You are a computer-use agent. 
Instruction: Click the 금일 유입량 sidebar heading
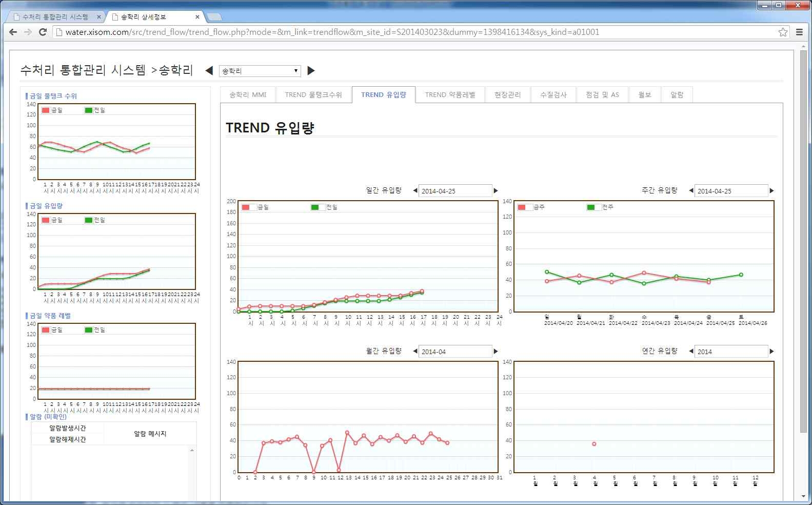pos(46,206)
